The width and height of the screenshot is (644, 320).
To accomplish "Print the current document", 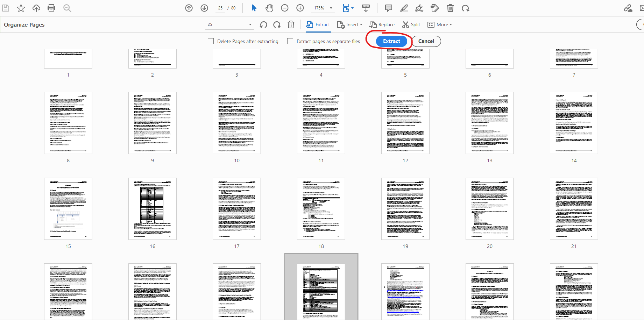I will (x=51, y=8).
